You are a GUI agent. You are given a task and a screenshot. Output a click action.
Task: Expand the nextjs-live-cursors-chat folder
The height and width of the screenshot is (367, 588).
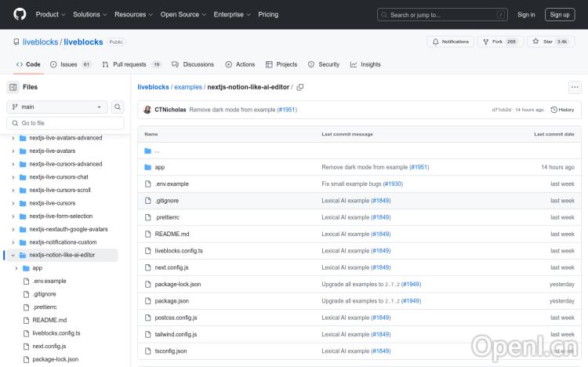tap(13, 177)
